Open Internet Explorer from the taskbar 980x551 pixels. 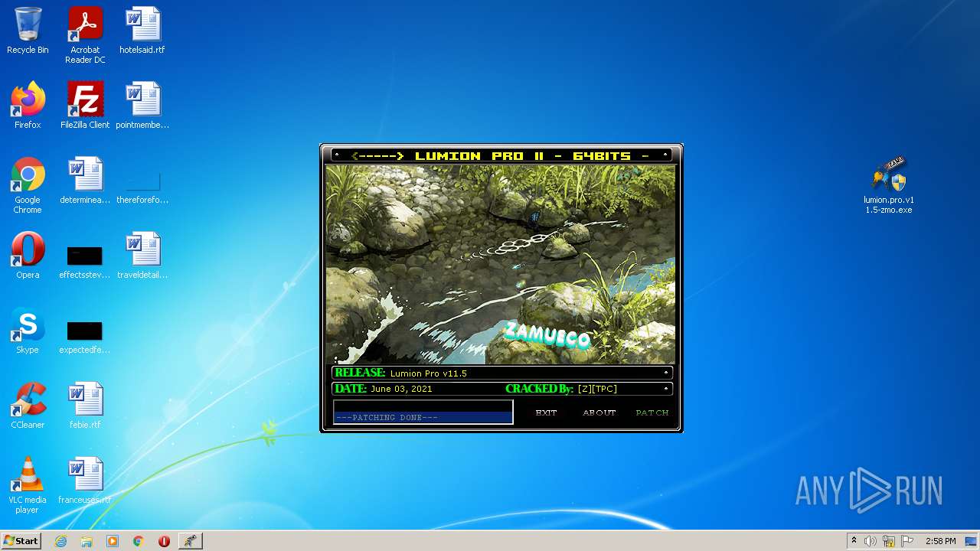(x=60, y=541)
